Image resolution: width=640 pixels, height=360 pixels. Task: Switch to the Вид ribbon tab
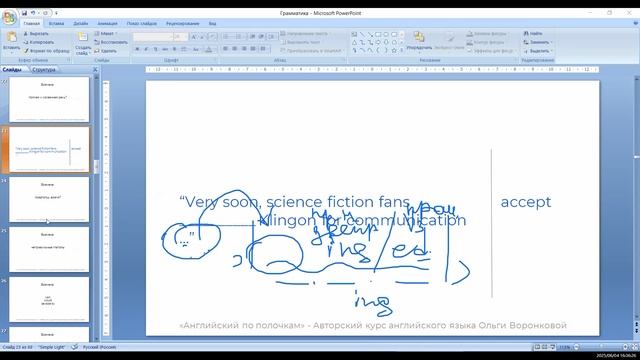(x=212, y=24)
